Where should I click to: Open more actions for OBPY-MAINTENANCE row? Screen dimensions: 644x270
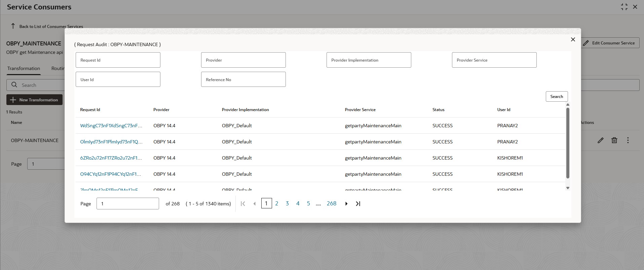point(628,140)
